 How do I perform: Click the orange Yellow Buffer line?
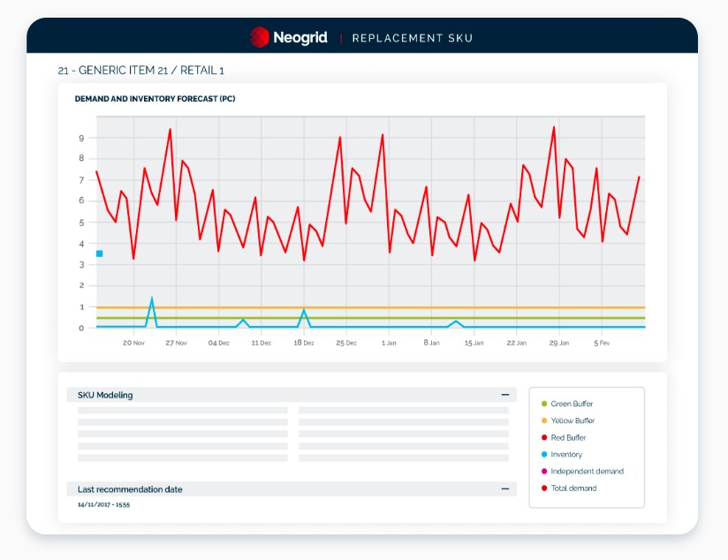(370, 307)
